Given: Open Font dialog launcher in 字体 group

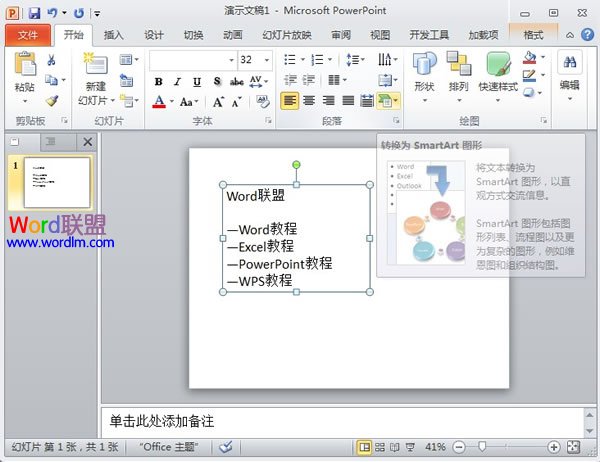Looking at the screenshot, I should [x=268, y=121].
